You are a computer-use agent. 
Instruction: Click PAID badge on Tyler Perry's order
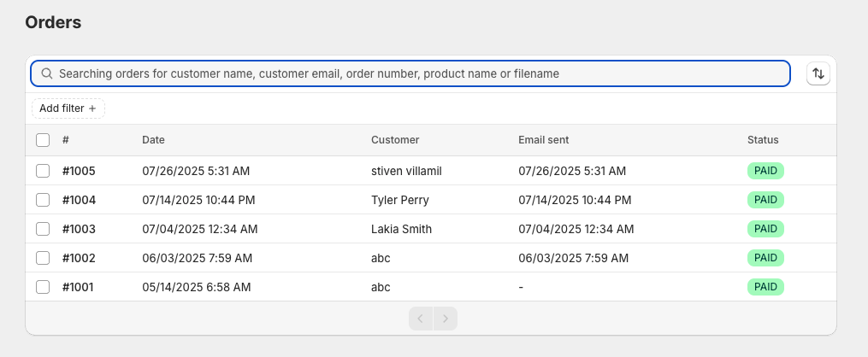point(765,200)
